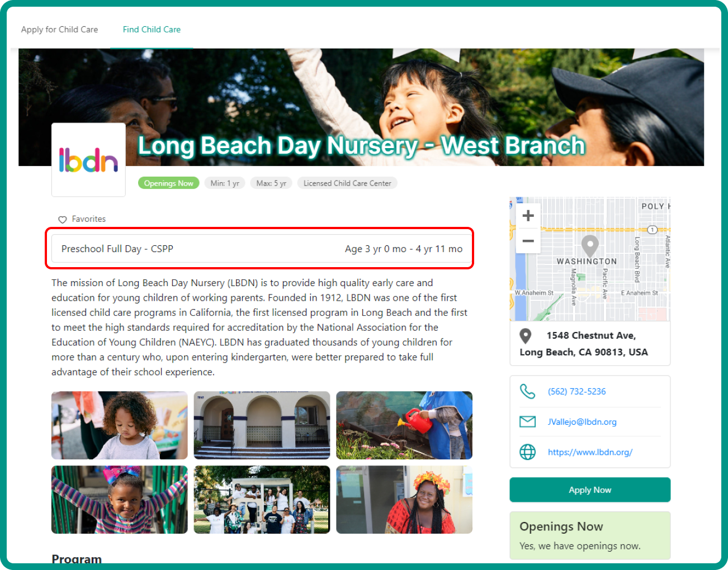Click the email envelope icon

[x=527, y=422]
